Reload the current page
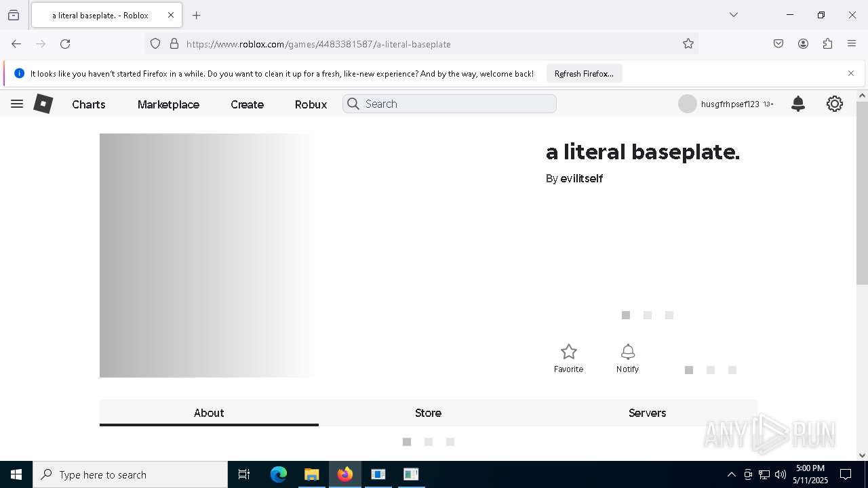The image size is (868, 488). click(x=65, y=44)
